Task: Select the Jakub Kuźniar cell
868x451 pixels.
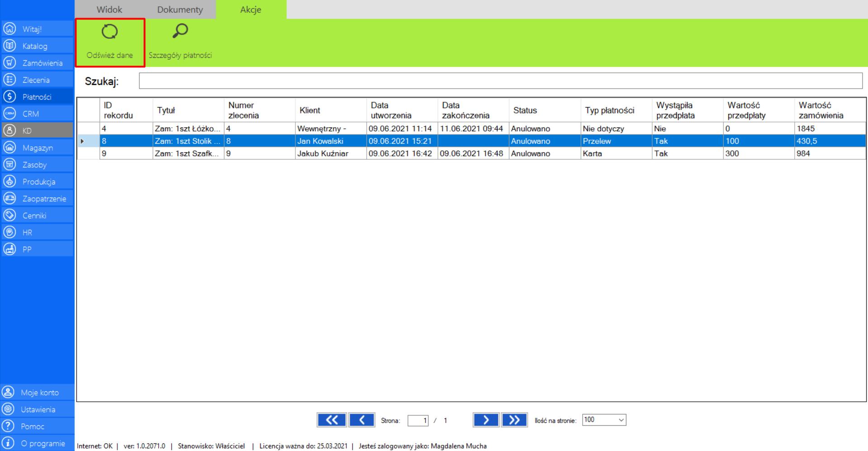Action: pos(331,153)
